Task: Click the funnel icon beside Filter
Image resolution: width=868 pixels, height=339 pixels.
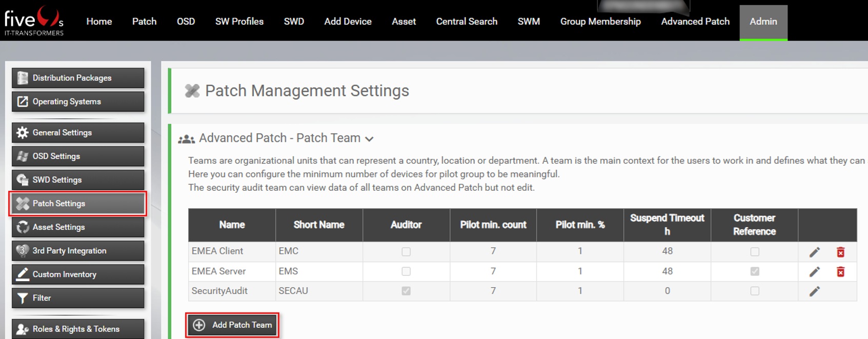Action: 23,298
